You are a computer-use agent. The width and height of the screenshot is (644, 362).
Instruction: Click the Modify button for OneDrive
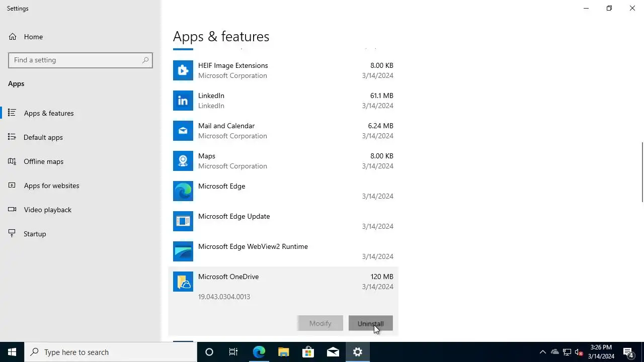pyautogui.click(x=320, y=323)
